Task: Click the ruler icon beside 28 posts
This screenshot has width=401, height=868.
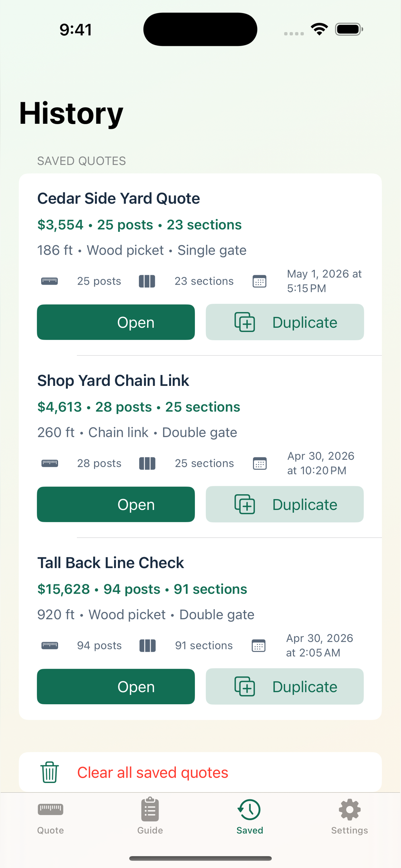Action: (x=49, y=463)
